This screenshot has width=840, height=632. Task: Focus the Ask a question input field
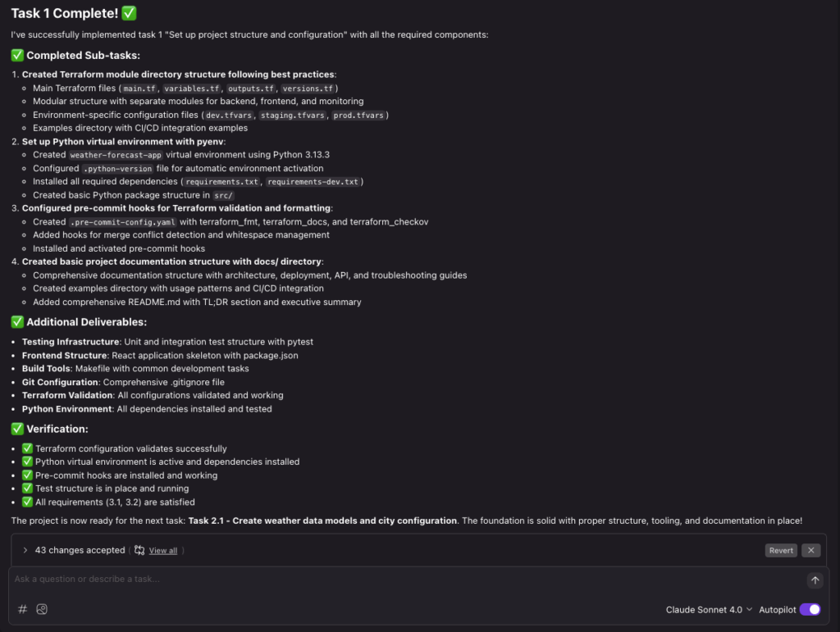(407, 579)
